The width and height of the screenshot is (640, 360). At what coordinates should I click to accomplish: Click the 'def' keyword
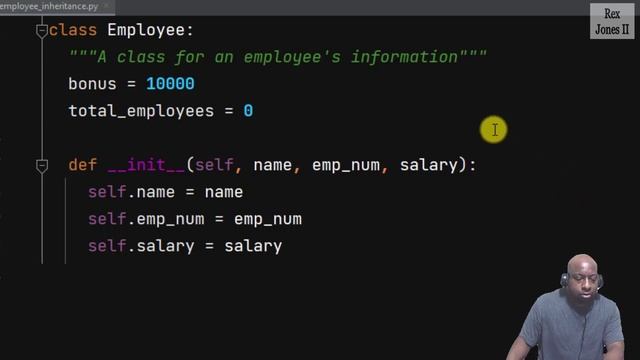pyautogui.click(x=82, y=165)
